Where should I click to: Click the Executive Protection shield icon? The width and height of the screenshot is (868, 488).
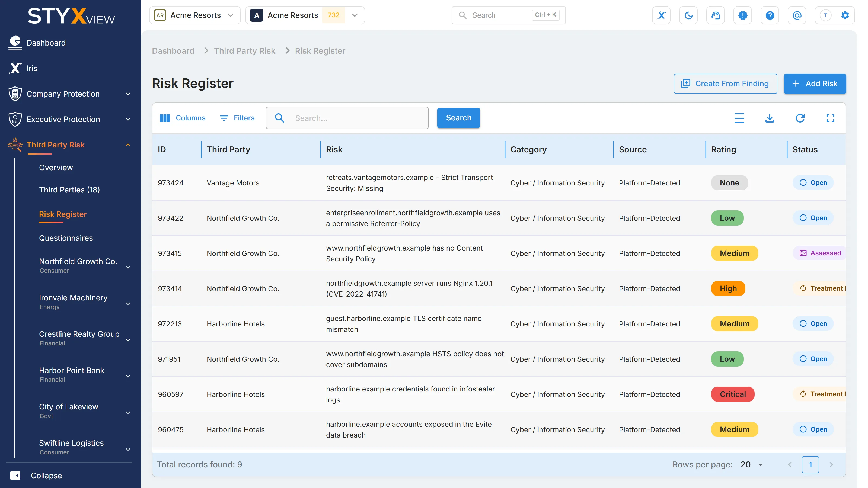tap(15, 119)
